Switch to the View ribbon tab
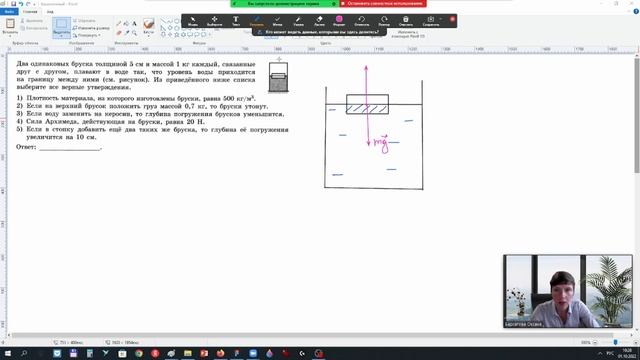 click(50, 12)
